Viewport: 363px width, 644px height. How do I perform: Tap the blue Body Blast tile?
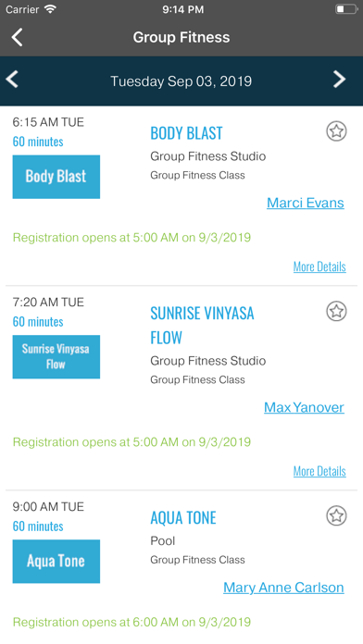coord(56,177)
